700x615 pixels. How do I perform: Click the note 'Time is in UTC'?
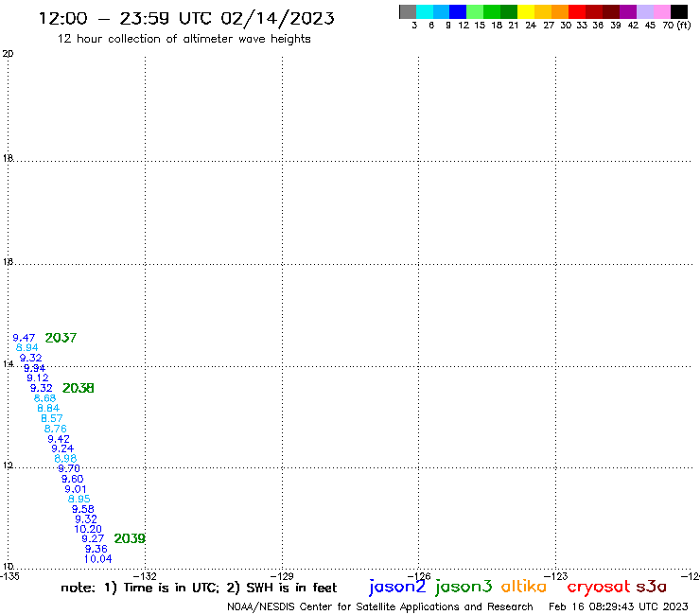(x=171, y=588)
